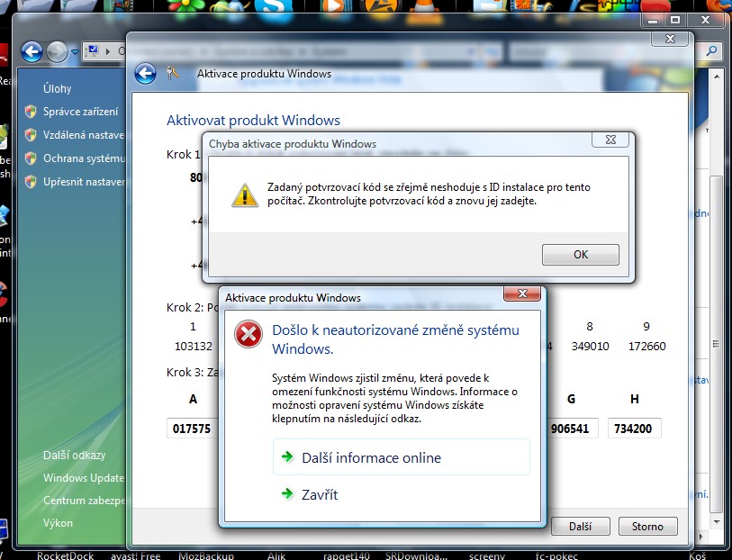Click Windows Update in sidebar
Image resolution: width=732 pixels, height=560 pixels.
click(83, 478)
